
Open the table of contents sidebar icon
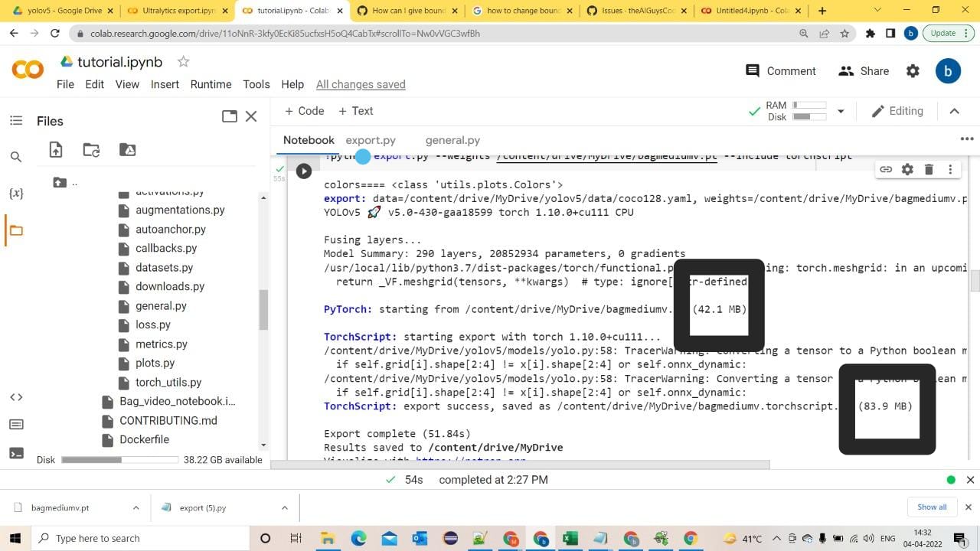click(x=16, y=121)
